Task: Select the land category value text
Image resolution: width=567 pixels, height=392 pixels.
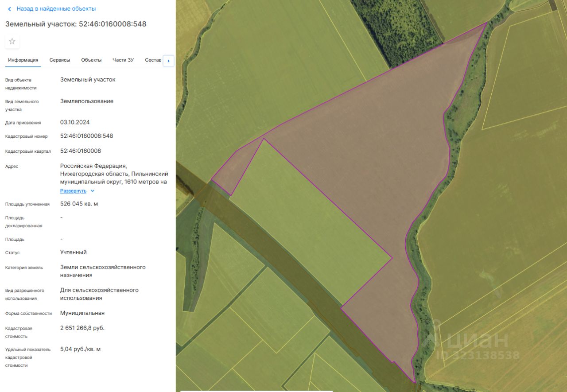Action: (x=103, y=271)
